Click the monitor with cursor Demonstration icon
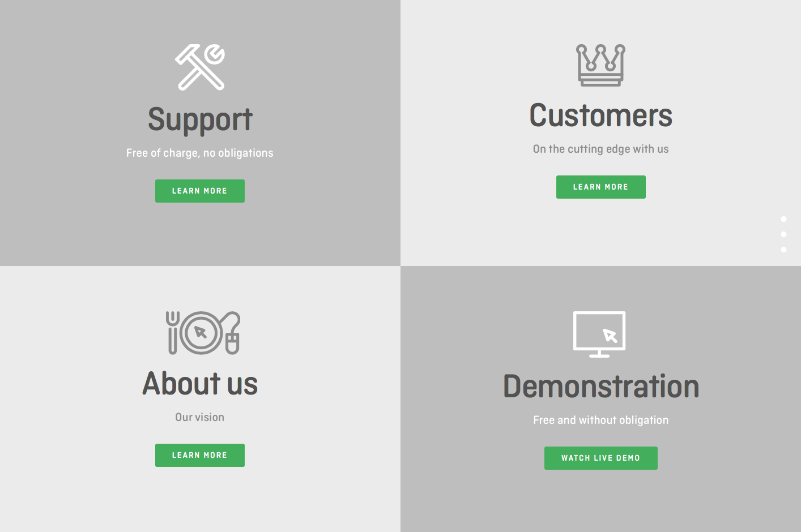This screenshot has height=532, width=801. pos(599,334)
